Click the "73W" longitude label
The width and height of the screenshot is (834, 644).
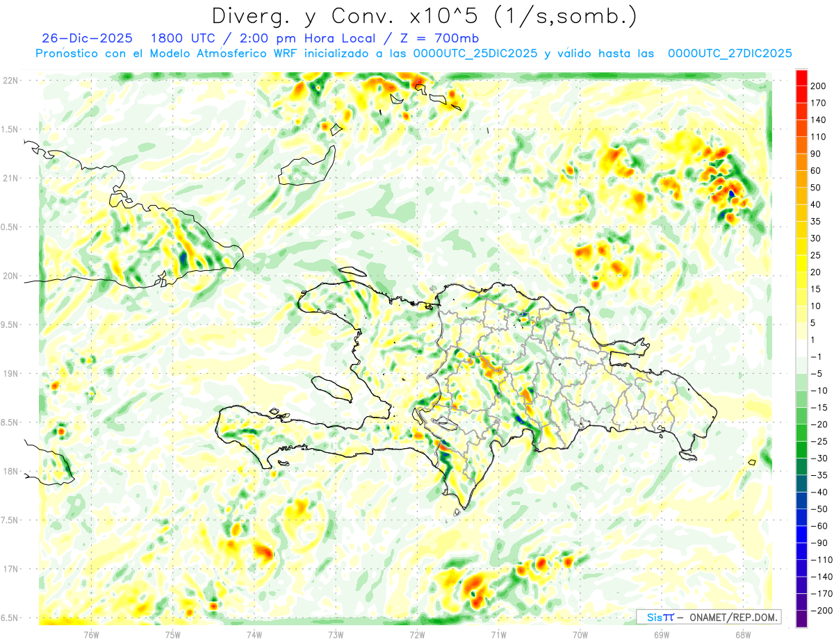[336, 634]
